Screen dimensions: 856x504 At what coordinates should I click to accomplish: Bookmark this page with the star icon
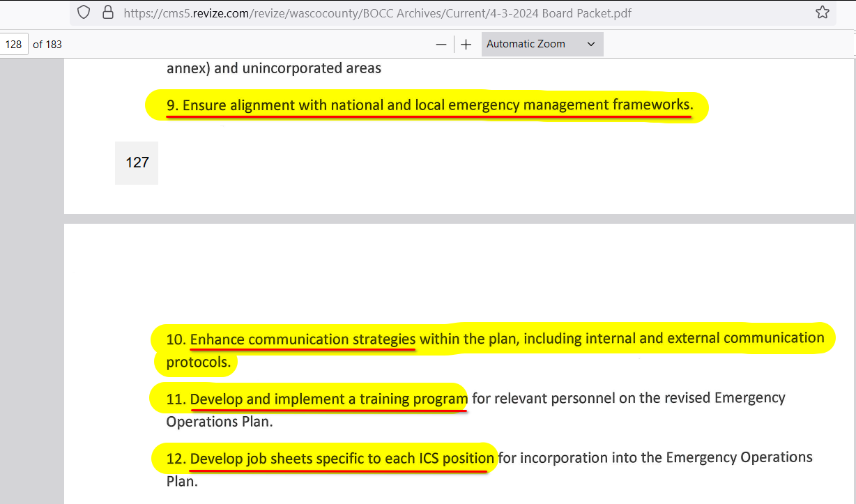823,12
